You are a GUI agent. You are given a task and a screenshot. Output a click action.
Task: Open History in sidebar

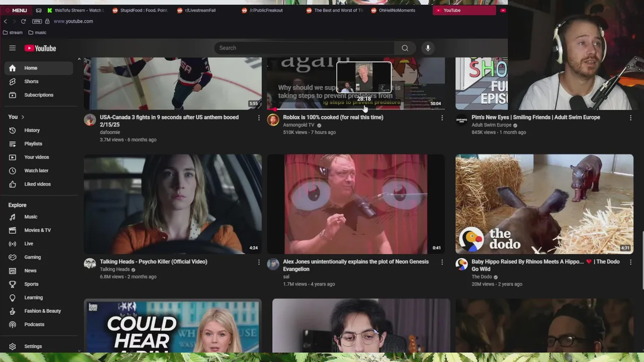pyautogui.click(x=39, y=130)
